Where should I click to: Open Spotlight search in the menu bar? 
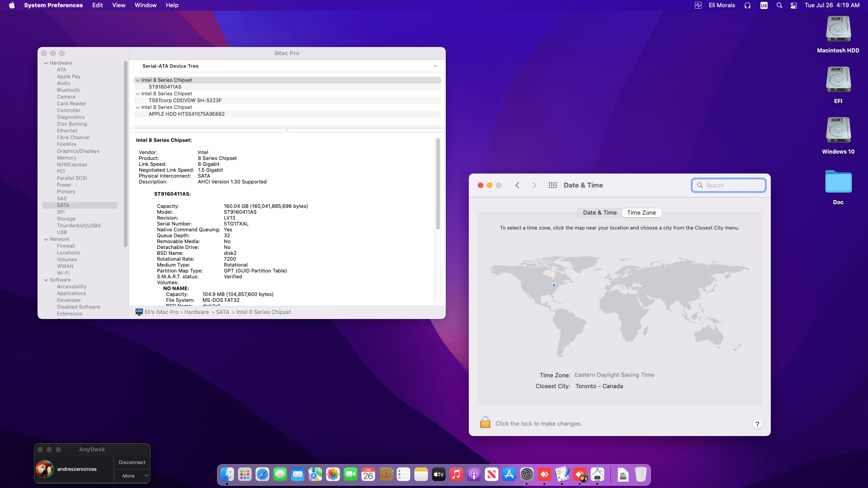[779, 5]
